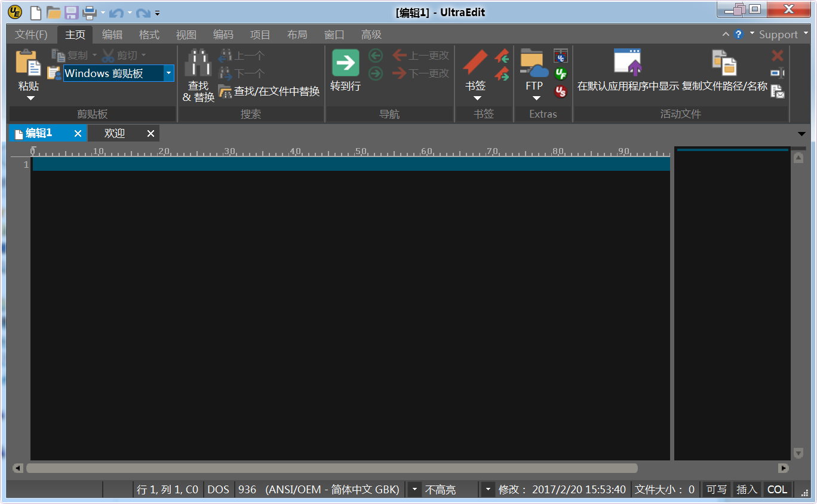Redo the last undone action

pyautogui.click(x=143, y=13)
